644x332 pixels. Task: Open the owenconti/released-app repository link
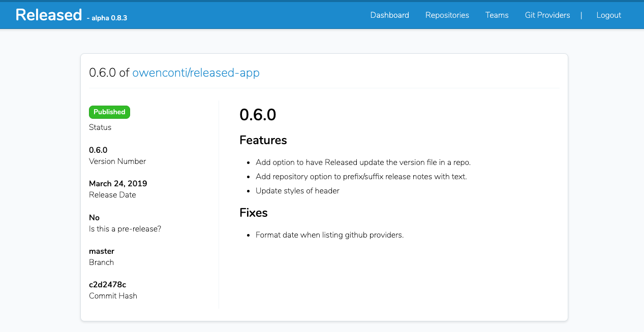[x=196, y=73]
